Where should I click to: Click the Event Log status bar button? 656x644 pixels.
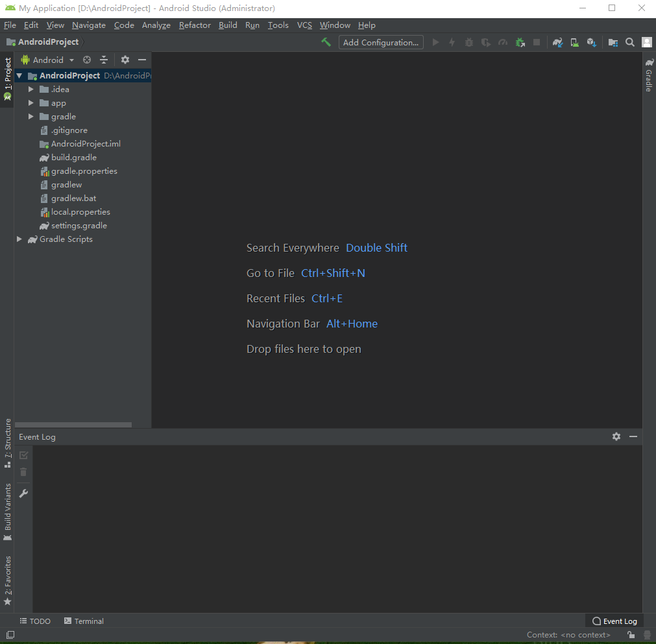click(614, 621)
